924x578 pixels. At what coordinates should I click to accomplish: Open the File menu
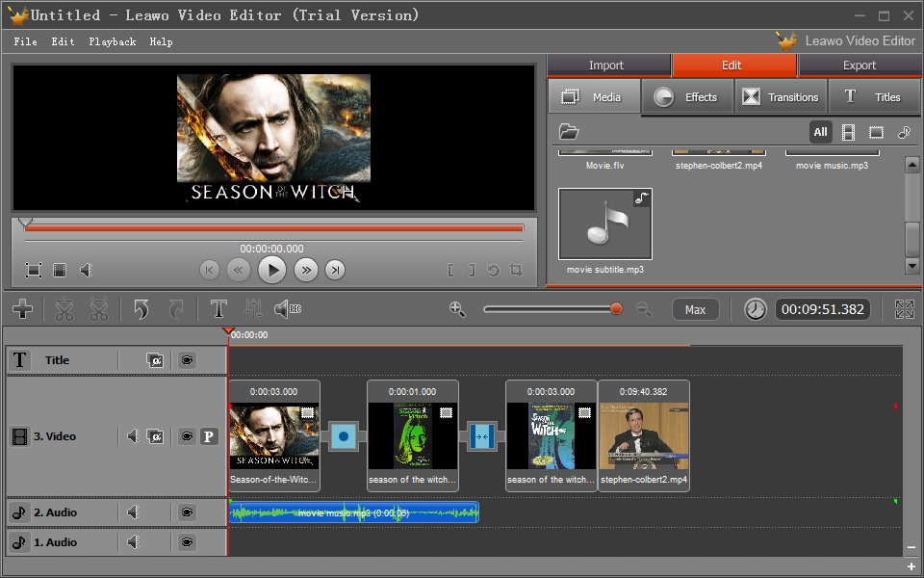tap(25, 41)
